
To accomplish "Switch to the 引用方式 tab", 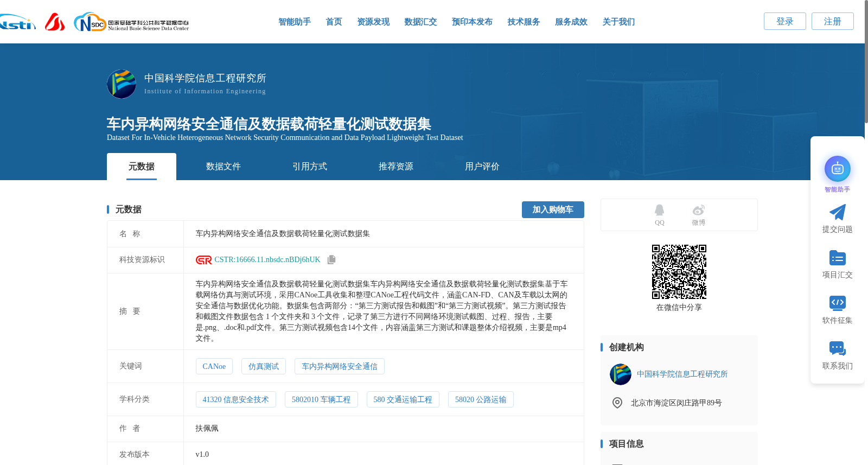I will pos(310,167).
